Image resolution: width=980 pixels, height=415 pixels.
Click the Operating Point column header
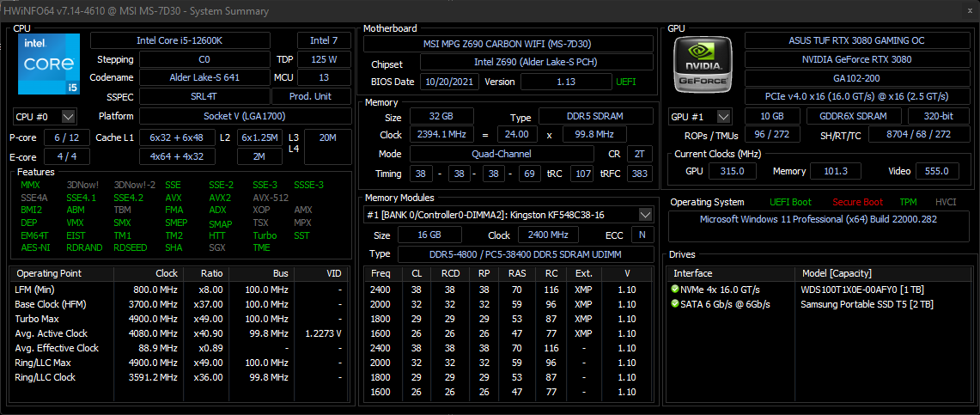pos(63,274)
